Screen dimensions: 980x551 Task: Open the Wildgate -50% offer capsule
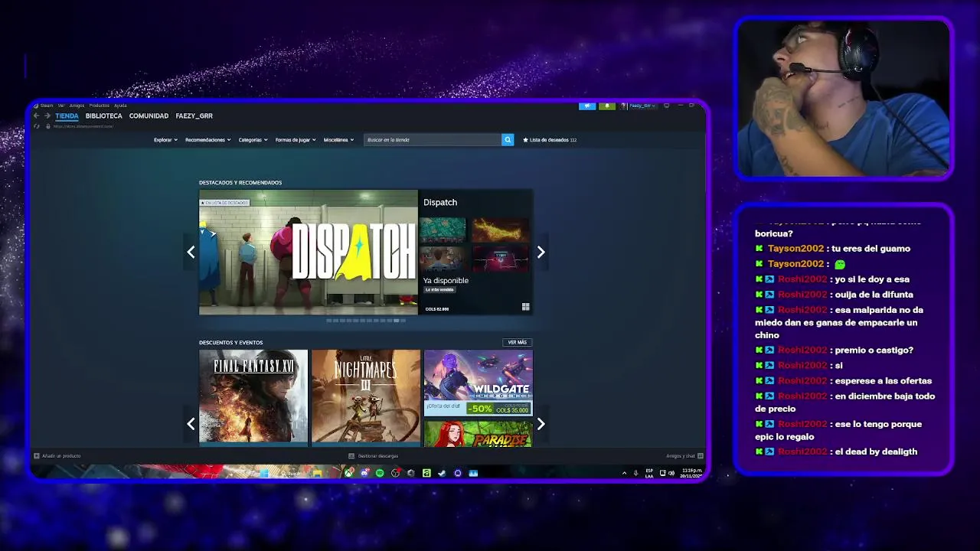479,382
